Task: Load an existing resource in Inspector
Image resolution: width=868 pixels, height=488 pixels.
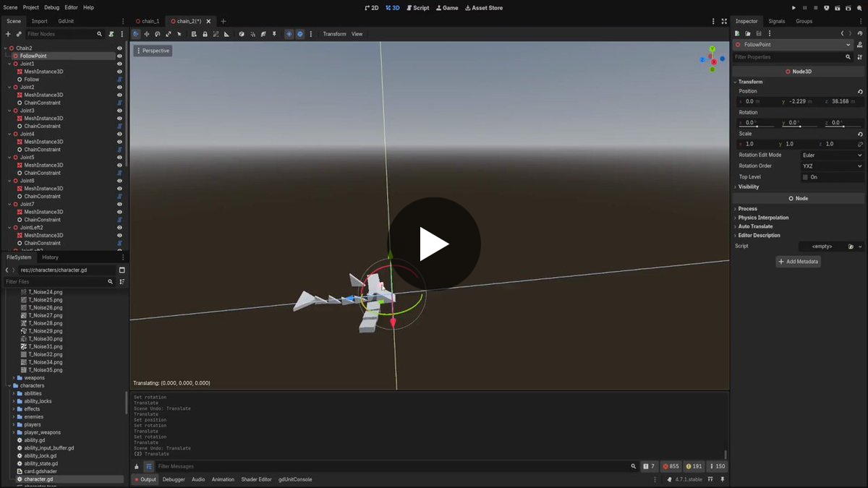Action: click(748, 33)
